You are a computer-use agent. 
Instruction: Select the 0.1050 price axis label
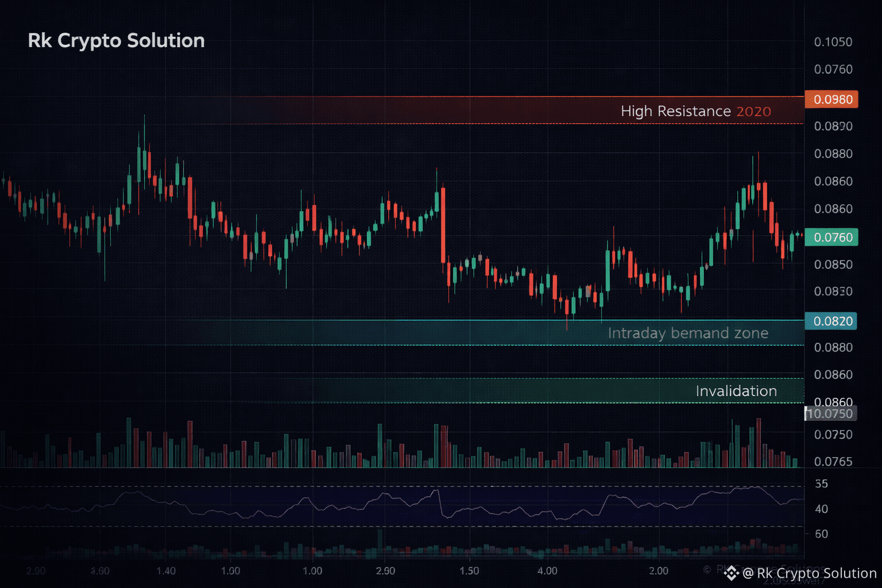[833, 42]
